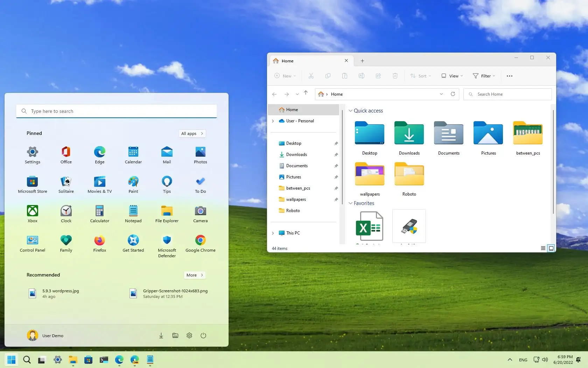Open the View dropdown menu
Screen dimensions: 588x368
click(452, 76)
